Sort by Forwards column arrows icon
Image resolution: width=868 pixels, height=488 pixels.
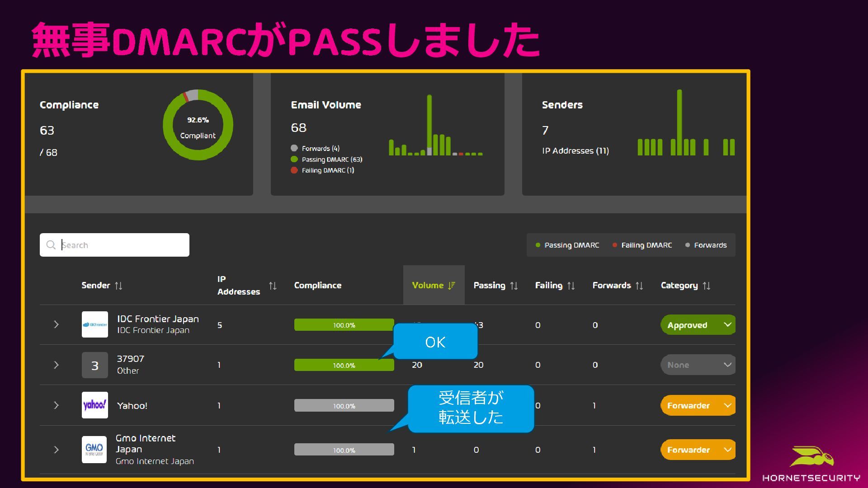coord(639,286)
